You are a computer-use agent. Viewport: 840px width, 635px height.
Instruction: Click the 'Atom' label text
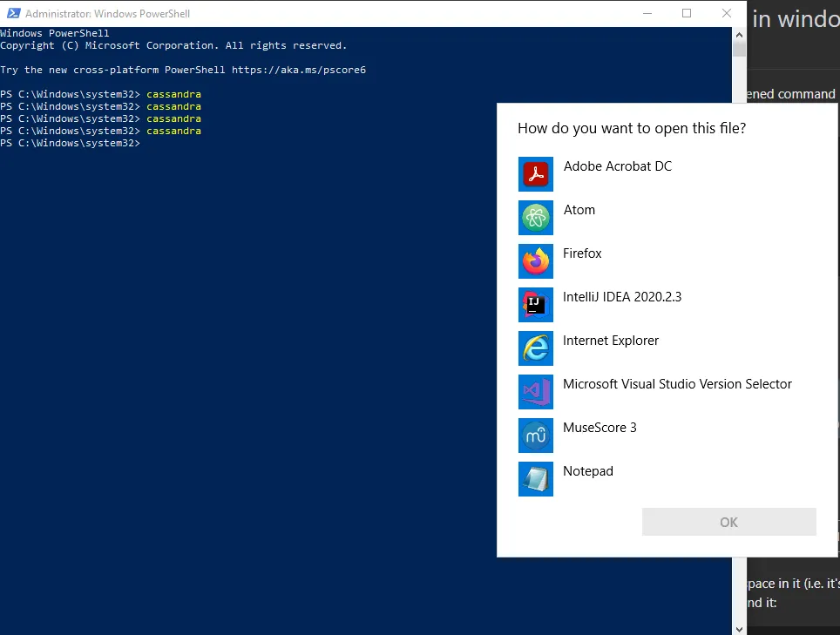[x=579, y=210]
